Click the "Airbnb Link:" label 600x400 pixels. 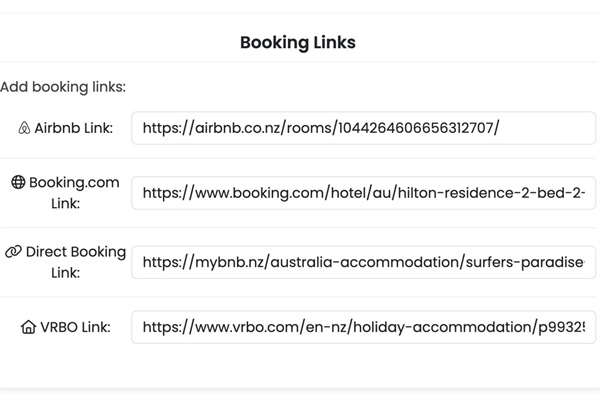pyautogui.click(x=74, y=128)
